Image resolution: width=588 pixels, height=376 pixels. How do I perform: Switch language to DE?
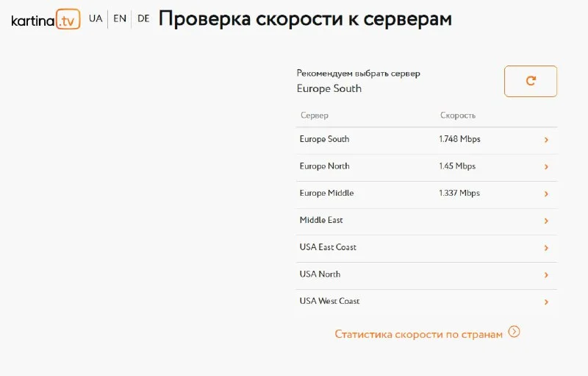point(143,18)
